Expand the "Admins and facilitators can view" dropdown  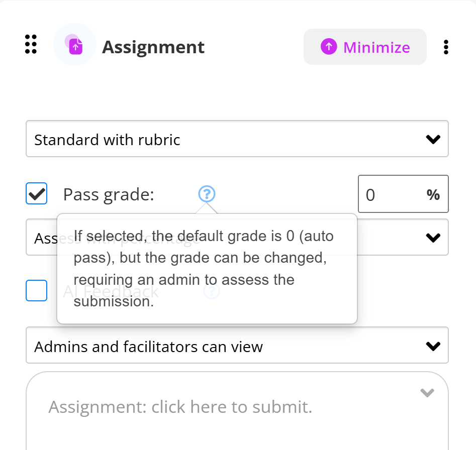pyautogui.click(x=237, y=346)
